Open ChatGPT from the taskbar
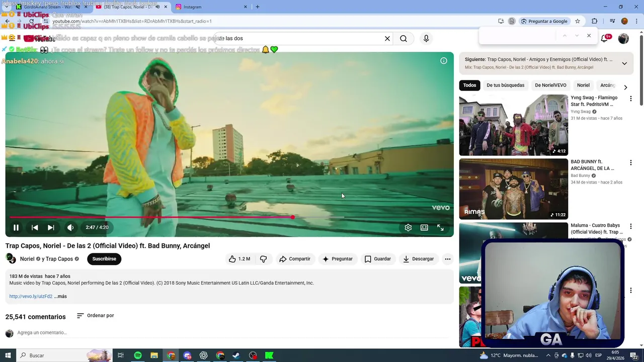The image size is (644, 362). tap(204, 355)
